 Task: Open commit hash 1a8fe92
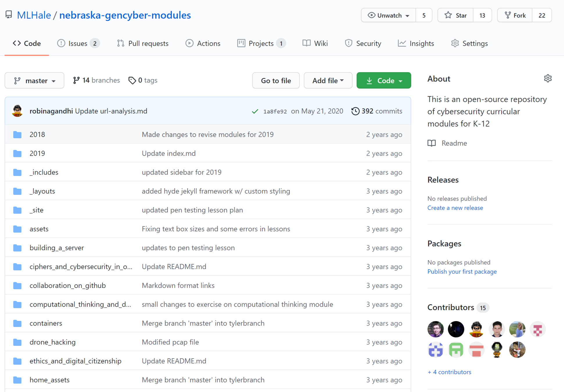pyautogui.click(x=275, y=112)
